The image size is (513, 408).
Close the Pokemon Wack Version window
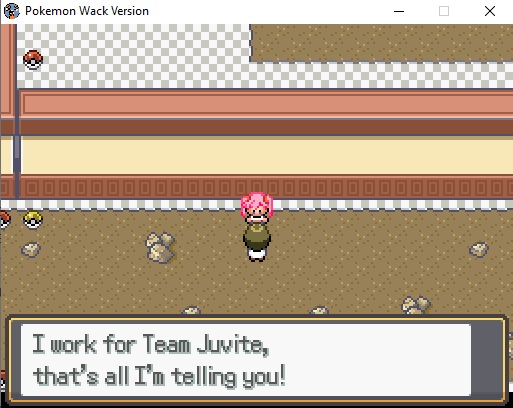(x=490, y=11)
